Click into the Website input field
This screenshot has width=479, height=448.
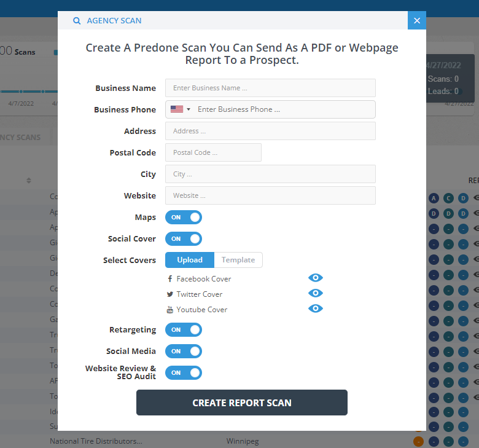tap(270, 195)
